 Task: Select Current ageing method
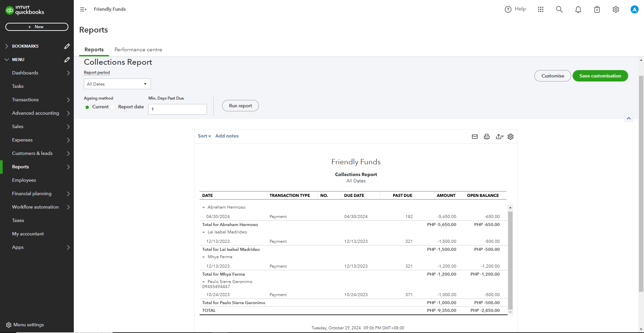pos(87,107)
